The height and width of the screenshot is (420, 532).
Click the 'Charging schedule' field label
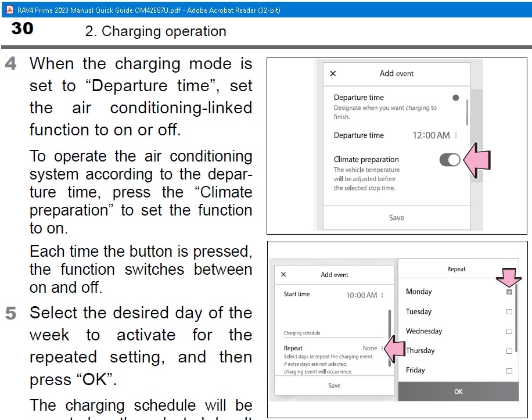click(302, 333)
